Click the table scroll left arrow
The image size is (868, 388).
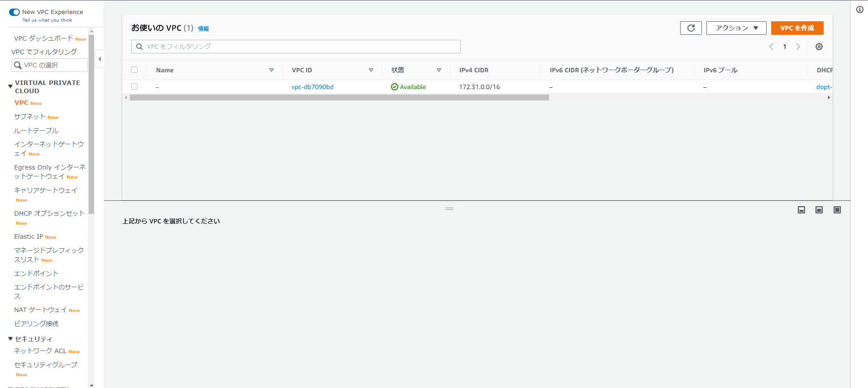tap(126, 98)
